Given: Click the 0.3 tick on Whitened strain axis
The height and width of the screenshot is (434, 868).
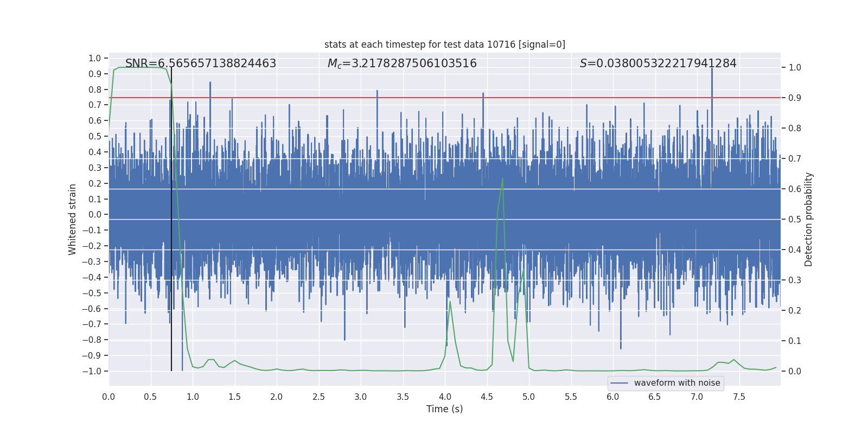Looking at the screenshot, I should click(95, 168).
